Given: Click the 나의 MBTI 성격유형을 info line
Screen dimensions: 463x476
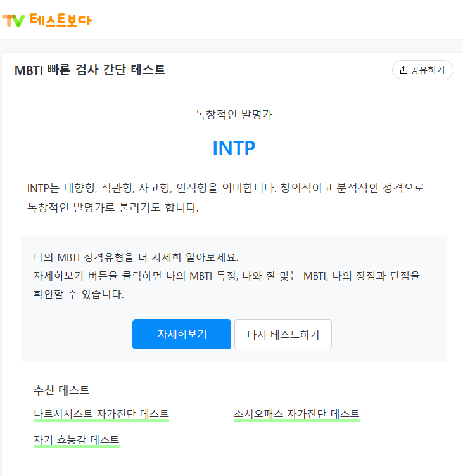Looking at the screenshot, I should point(136,257).
